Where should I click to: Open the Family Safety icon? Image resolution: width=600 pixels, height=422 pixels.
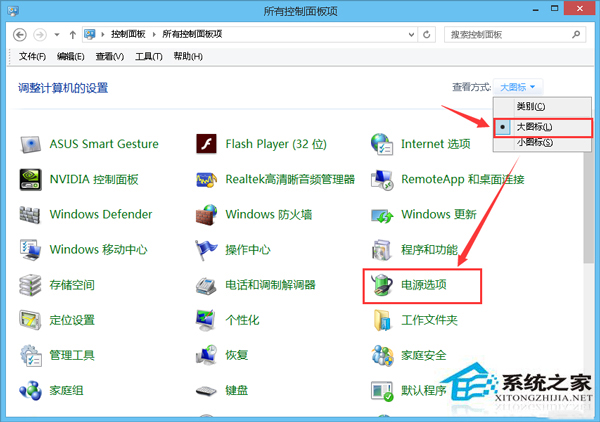tap(382, 355)
